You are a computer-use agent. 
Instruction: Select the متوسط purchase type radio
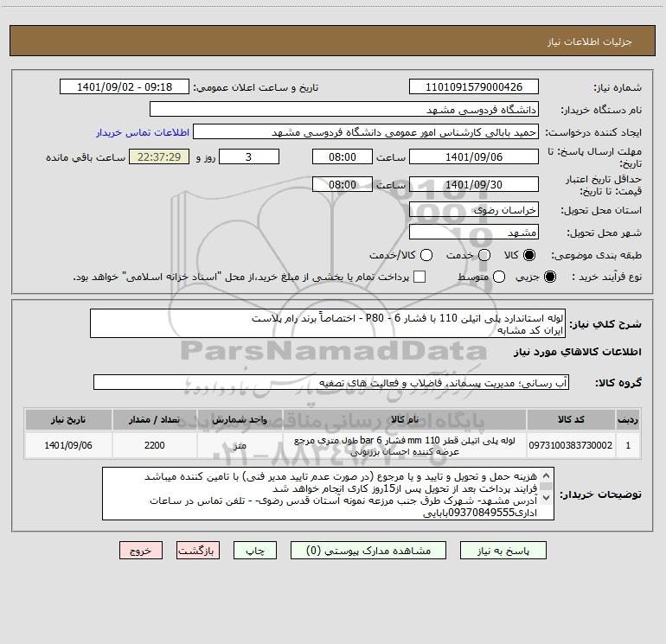point(499,277)
